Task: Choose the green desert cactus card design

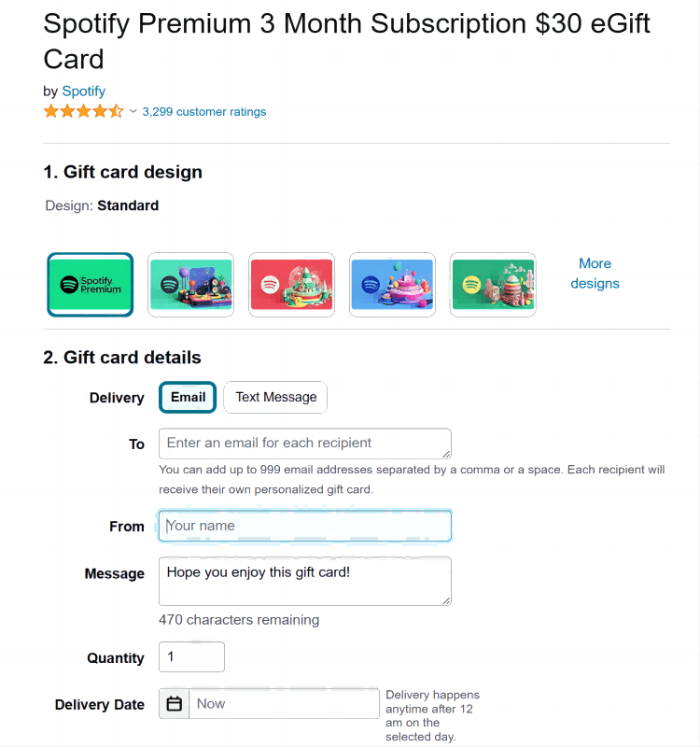Action: coord(493,285)
